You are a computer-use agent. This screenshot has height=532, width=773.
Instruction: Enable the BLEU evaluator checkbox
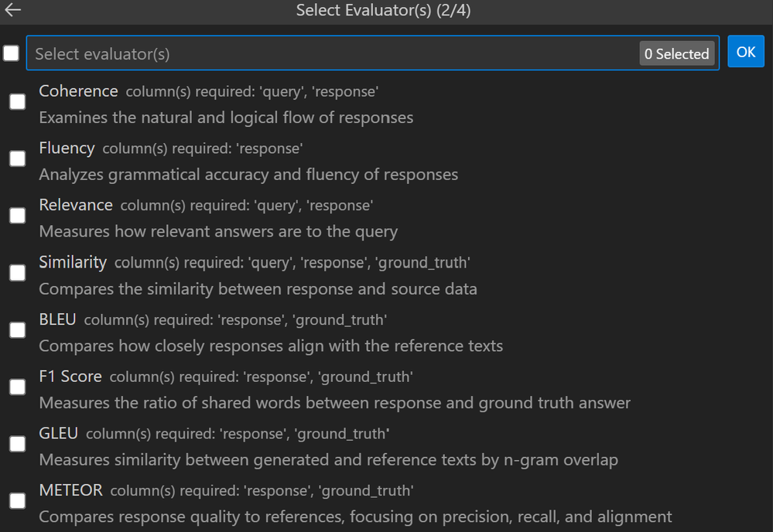pos(17,330)
